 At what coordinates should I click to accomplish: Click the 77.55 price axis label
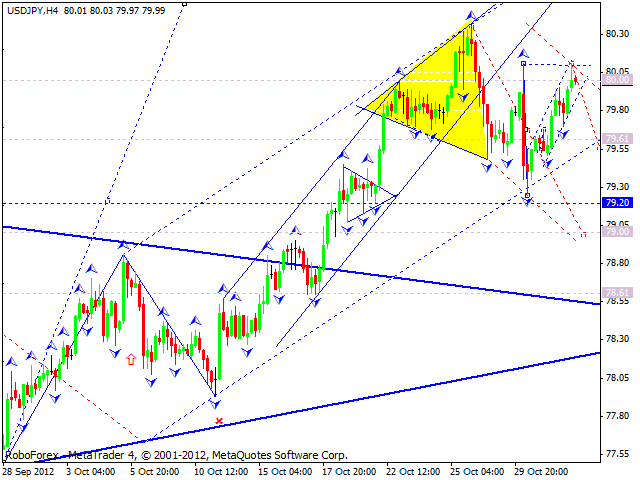coord(617,454)
